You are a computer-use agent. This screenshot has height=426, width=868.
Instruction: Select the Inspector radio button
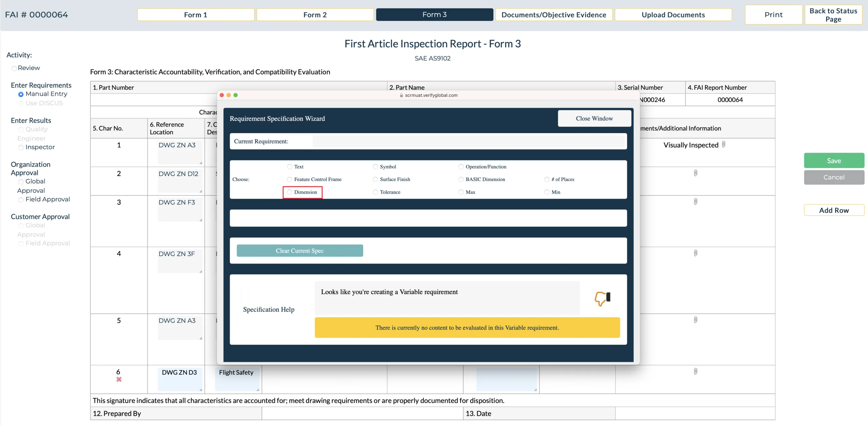click(x=21, y=147)
